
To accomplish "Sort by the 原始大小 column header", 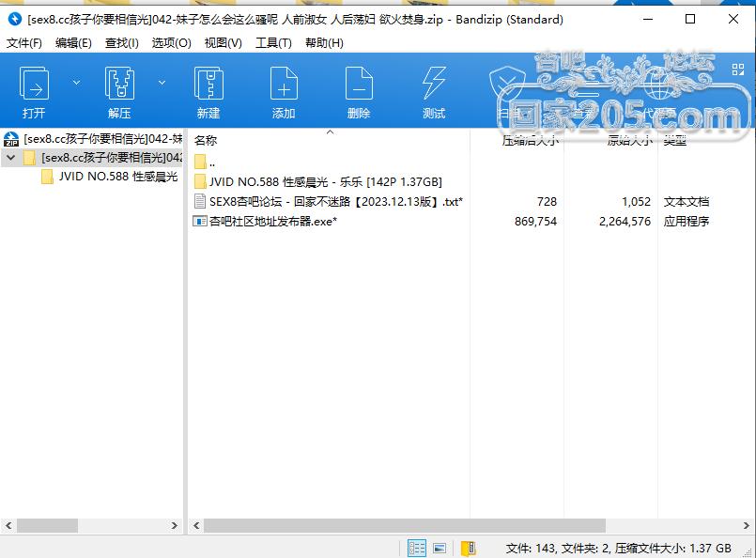I will [629, 140].
